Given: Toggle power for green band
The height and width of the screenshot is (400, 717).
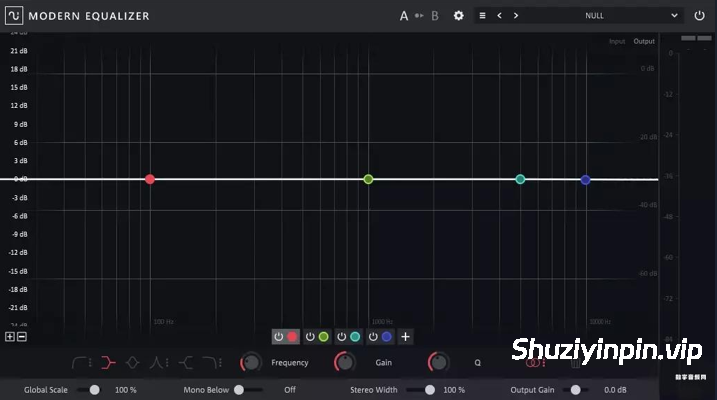Looking at the screenshot, I should (310, 337).
